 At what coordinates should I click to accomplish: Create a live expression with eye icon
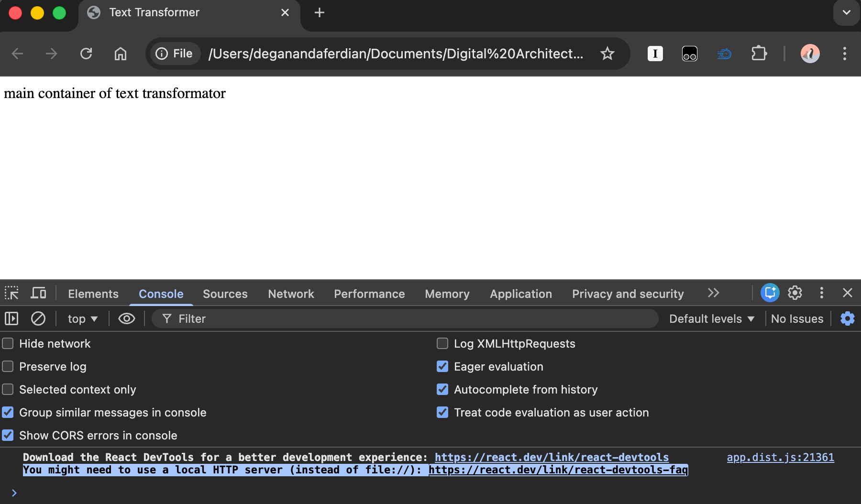click(x=127, y=318)
